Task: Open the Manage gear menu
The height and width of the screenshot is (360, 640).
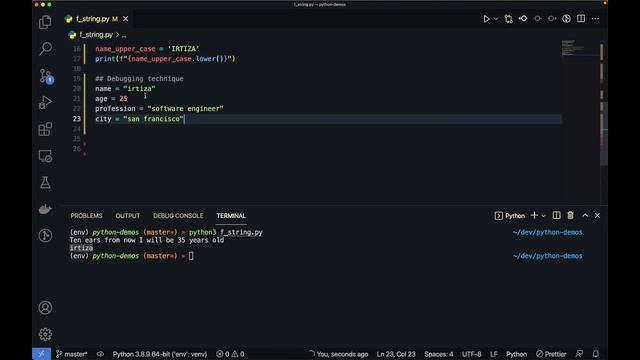Action: pyautogui.click(x=45, y=334)
